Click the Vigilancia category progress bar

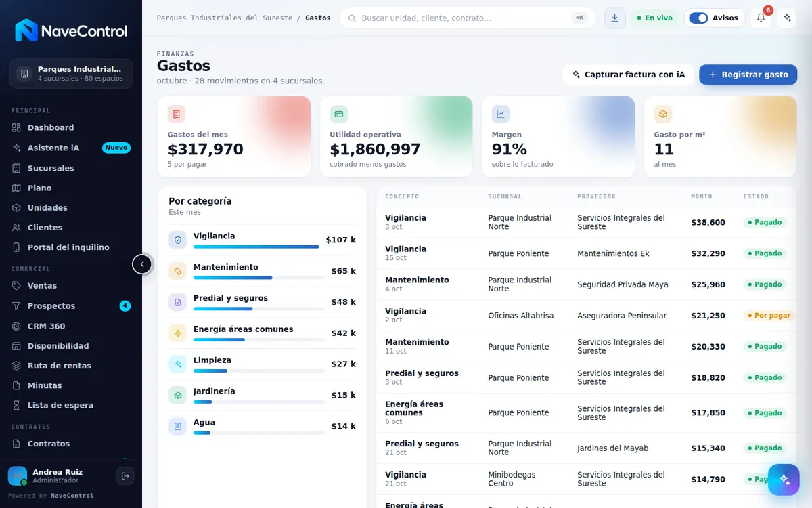point(259,247)
